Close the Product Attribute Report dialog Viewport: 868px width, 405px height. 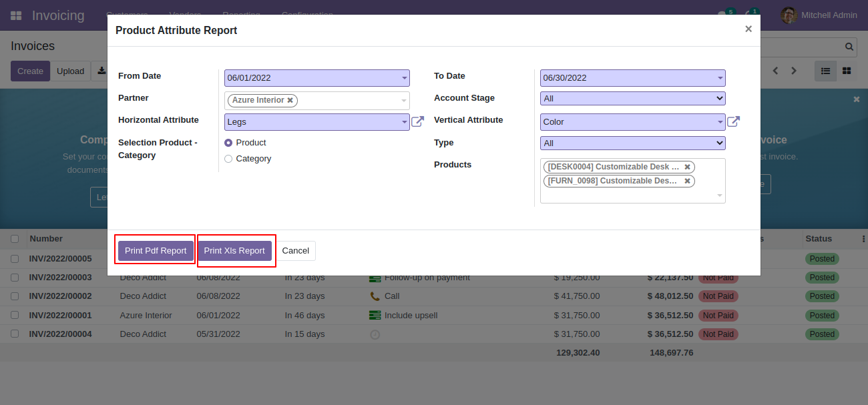pos(748,29)
